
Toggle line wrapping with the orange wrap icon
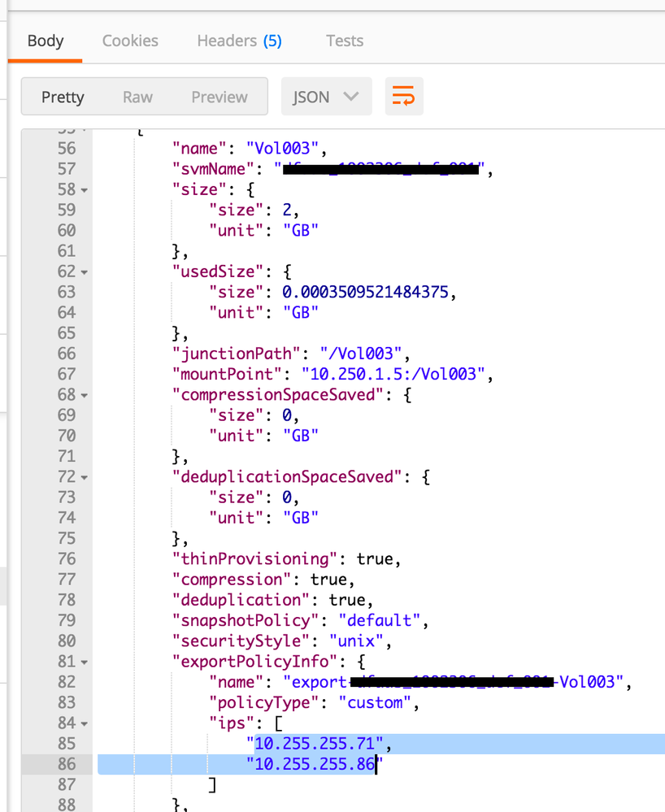click(404, 96)
